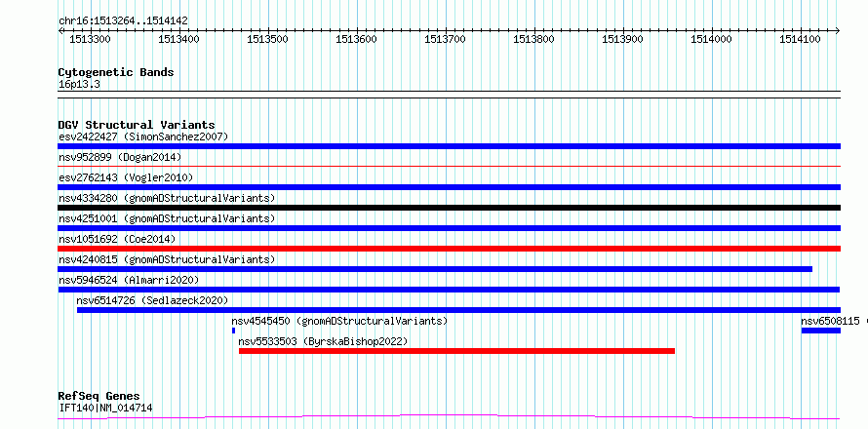The image size is (868, 429).
Task: Open the nsv952899 (Dogan2014) variant label
Action: tap(120, 157)
